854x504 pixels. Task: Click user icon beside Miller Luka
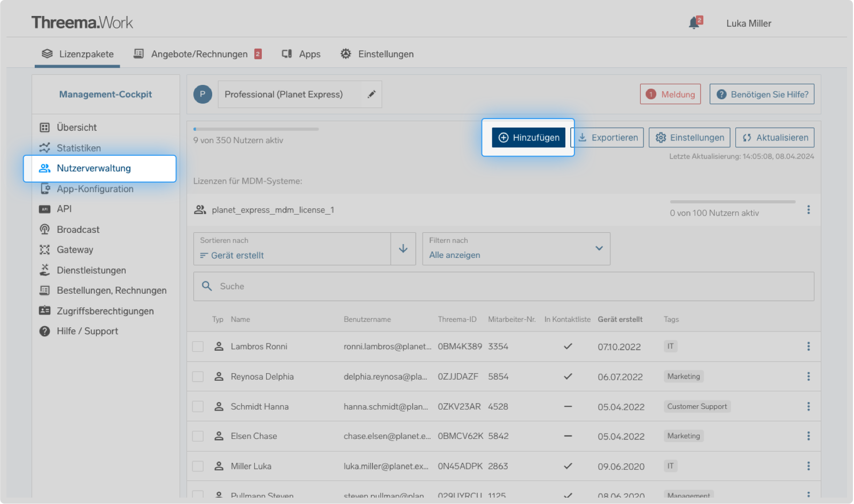click(219, 466)
